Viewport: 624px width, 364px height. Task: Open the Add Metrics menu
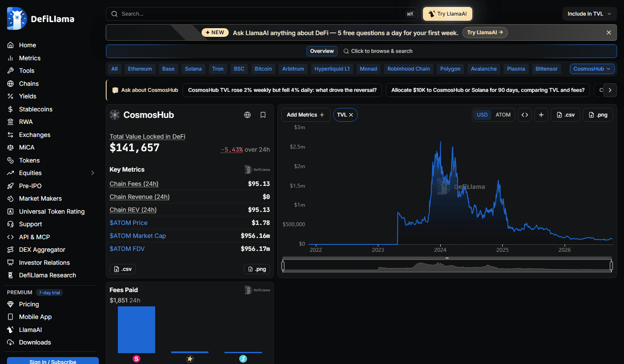tap(305, 115)
